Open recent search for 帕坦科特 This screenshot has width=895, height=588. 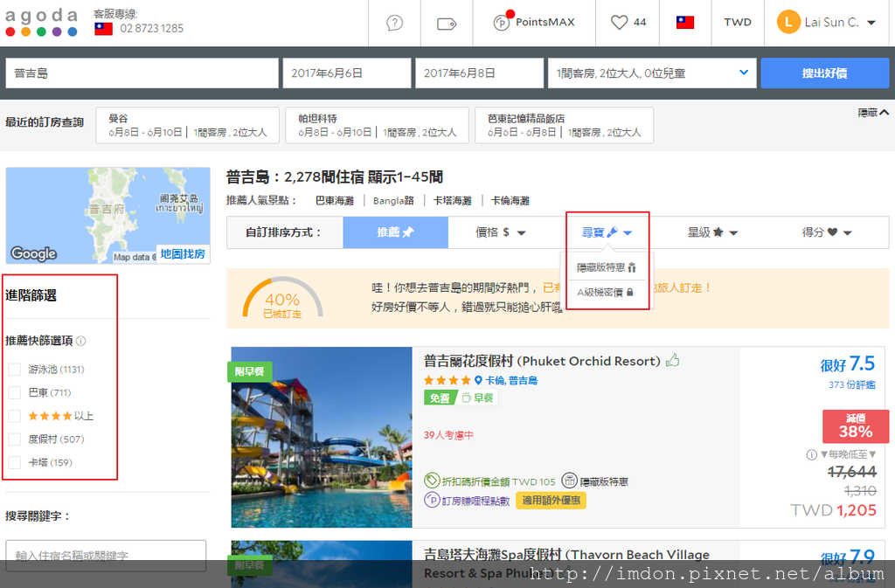tap(377, 126)
